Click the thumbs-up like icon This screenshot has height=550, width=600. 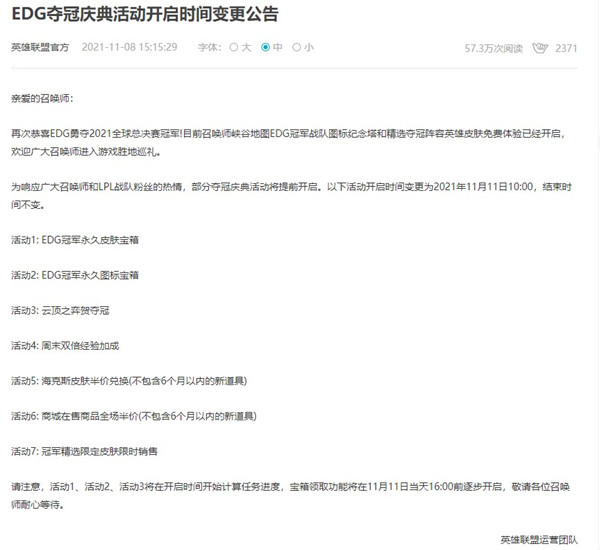tap(540, 48)
